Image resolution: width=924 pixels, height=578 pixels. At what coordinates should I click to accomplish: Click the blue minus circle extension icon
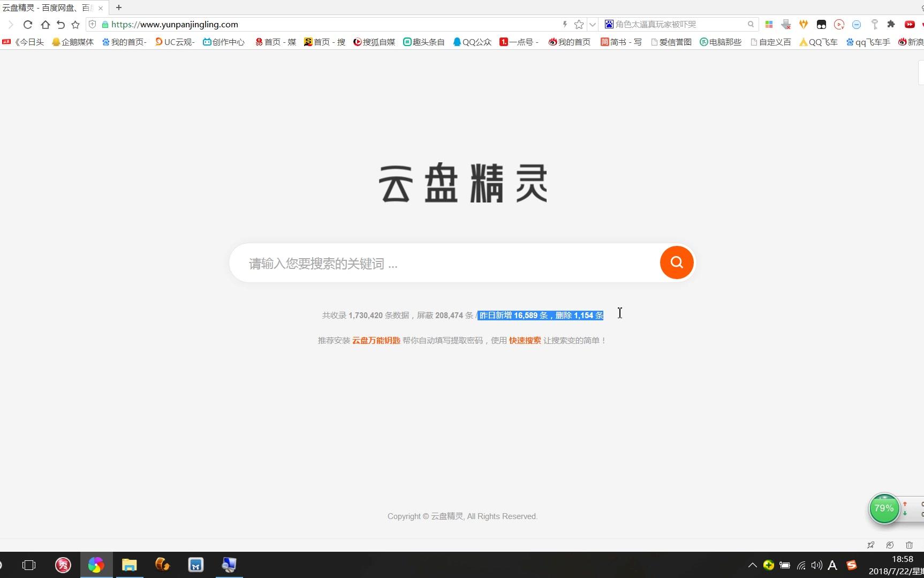click(x=857, y=24)
